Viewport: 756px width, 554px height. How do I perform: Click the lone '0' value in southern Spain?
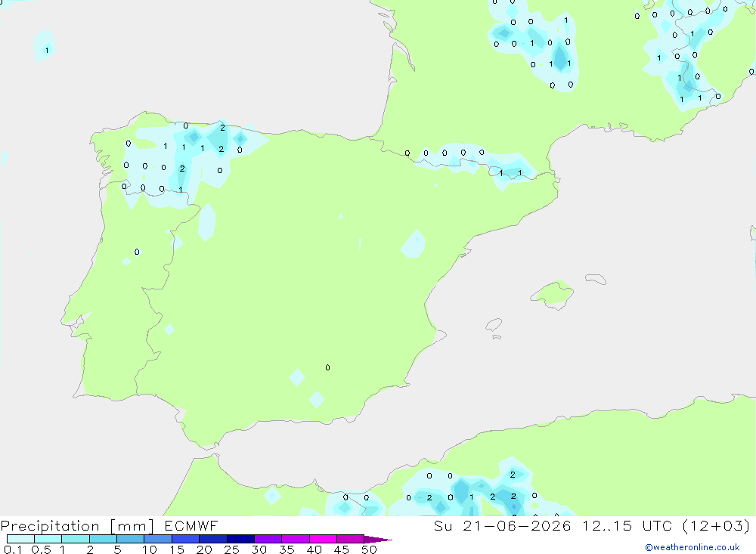click(x=327, y=367)
